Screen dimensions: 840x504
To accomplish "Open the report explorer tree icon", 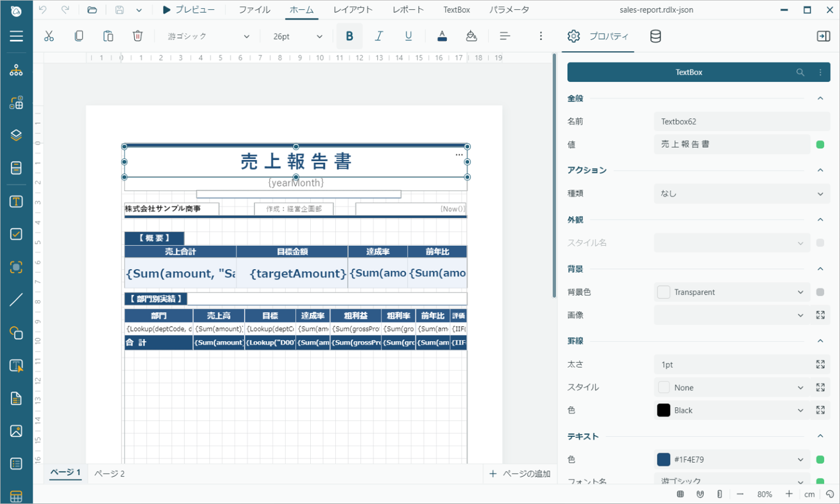I will pos(16,70).
